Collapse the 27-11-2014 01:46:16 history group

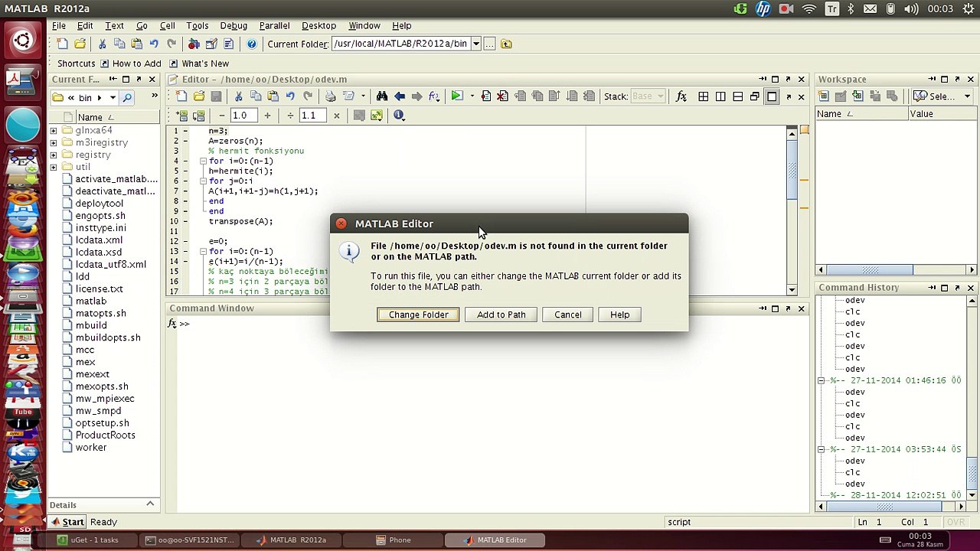click(822, 380)
